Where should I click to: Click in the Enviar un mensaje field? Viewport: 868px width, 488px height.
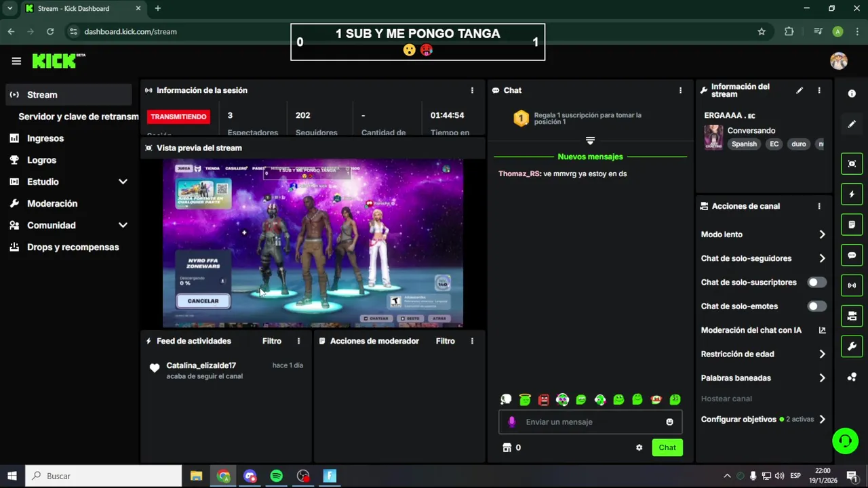[x=590, y=422]
